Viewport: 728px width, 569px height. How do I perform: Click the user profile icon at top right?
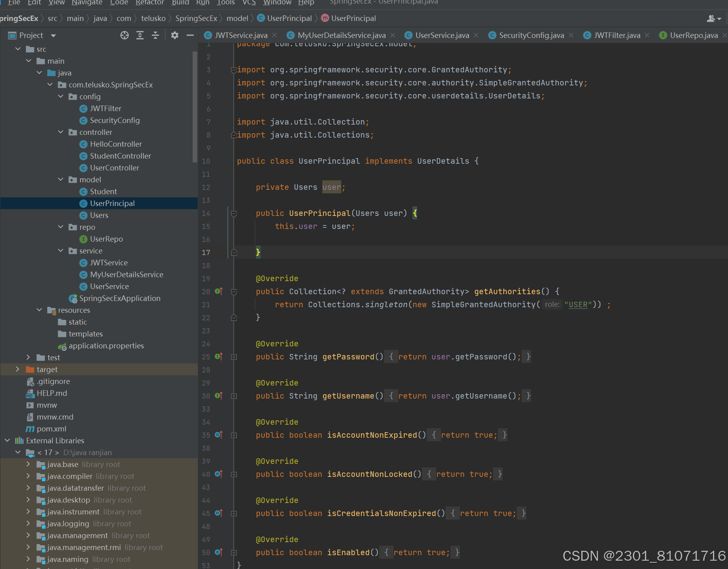pos(711,18)
